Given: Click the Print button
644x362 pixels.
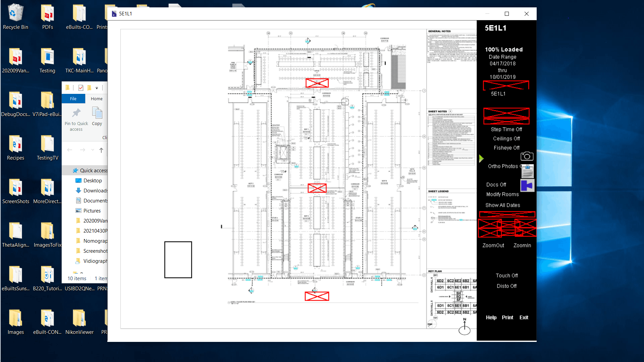Looking at the screenshot, I should point(507,317).
